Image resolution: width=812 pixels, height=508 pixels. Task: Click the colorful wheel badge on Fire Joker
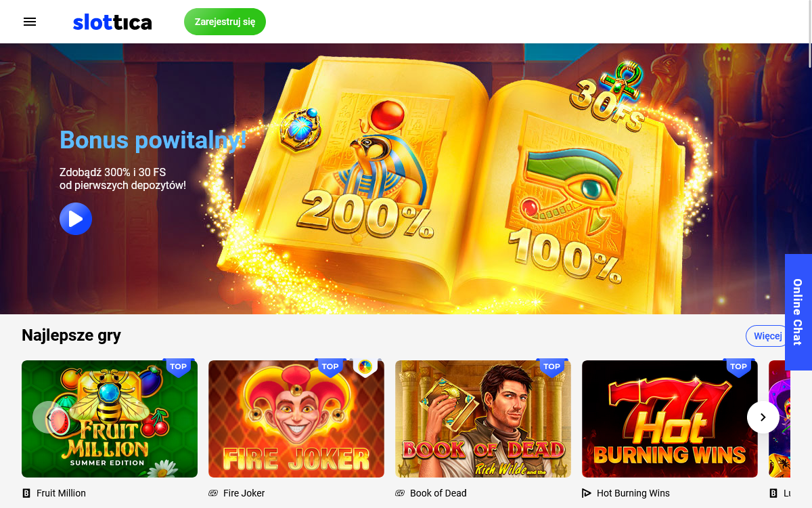(x=365, y=366)
